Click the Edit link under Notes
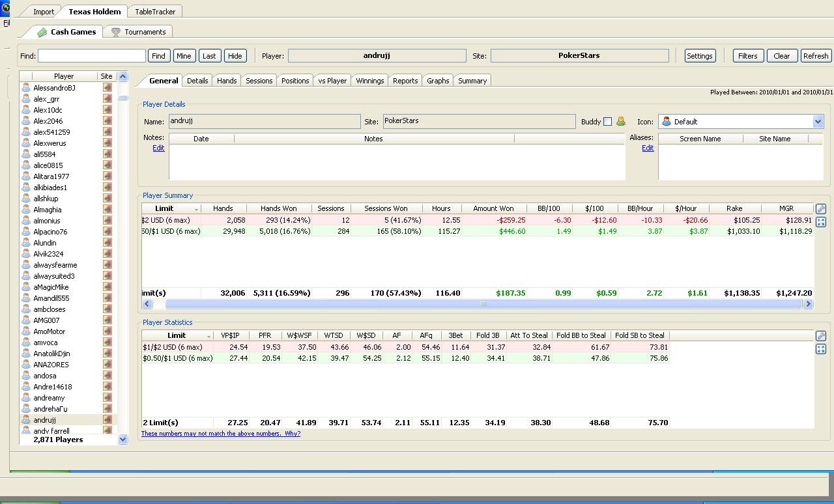This screenshot has width=834, height=504. coord(158,148)
